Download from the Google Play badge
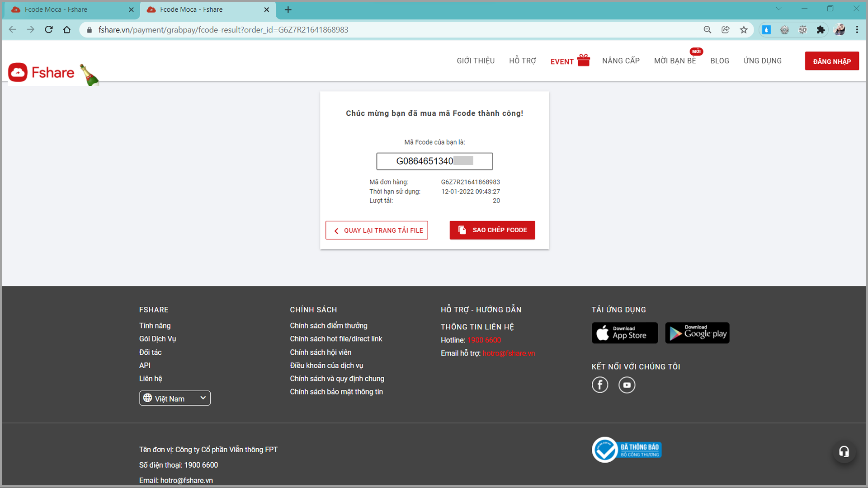This screenshot has height=488, width=868. [x=697, y=333]
